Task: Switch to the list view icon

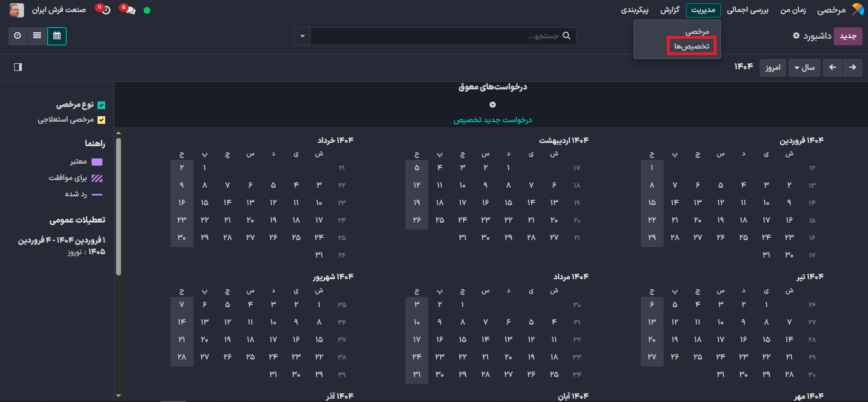Action: click(x=37, y=36)
